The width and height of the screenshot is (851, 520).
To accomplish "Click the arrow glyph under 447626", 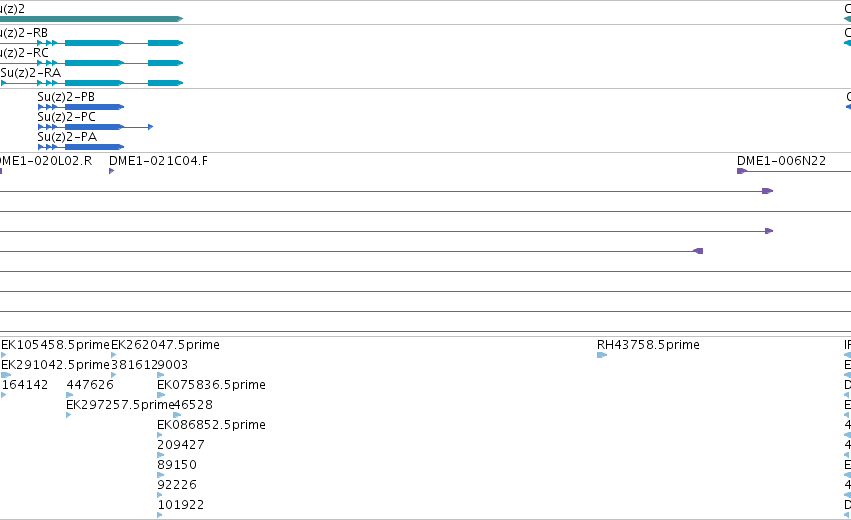I will click(69, 395).
